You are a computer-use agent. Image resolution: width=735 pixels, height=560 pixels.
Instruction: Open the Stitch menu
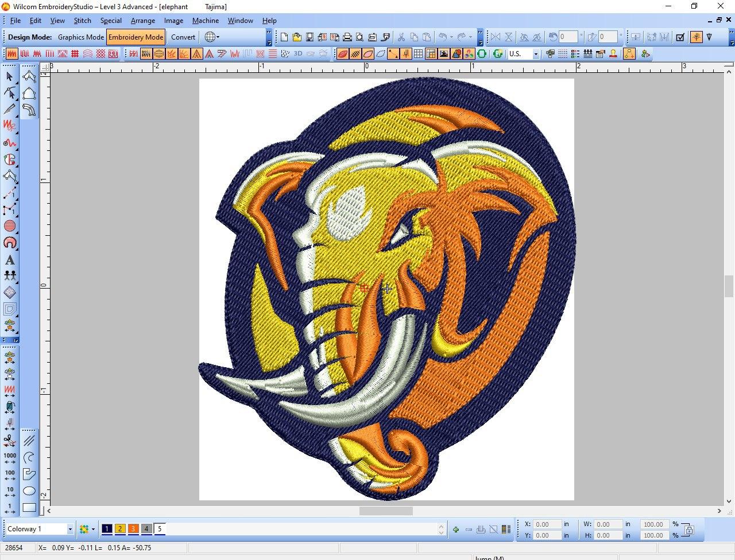tap(82, 21)
